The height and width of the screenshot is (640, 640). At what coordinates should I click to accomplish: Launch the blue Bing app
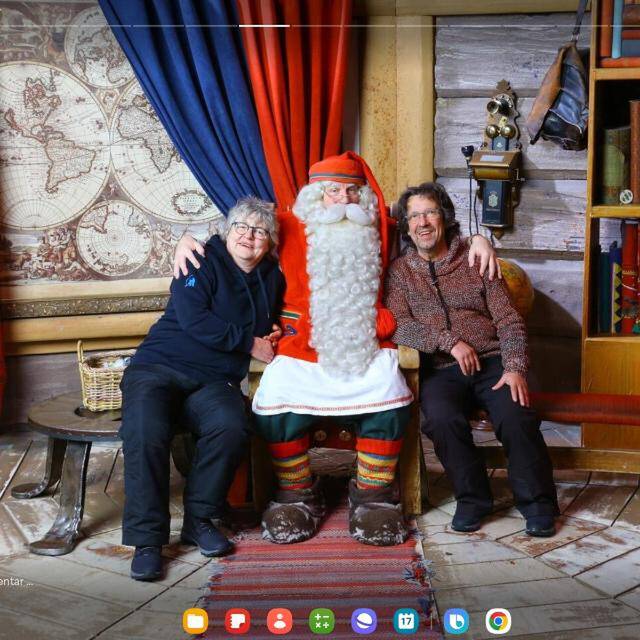pyautogui.click(x=456, y=621)
